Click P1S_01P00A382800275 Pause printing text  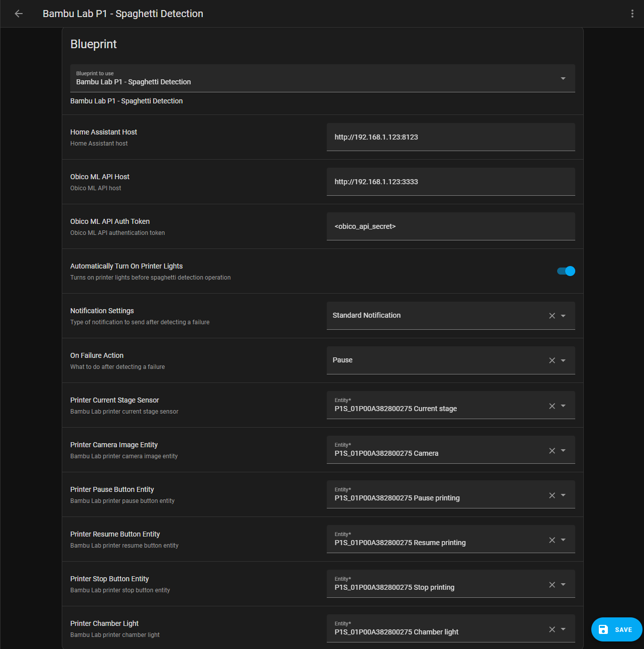click(x=397, y=498)
